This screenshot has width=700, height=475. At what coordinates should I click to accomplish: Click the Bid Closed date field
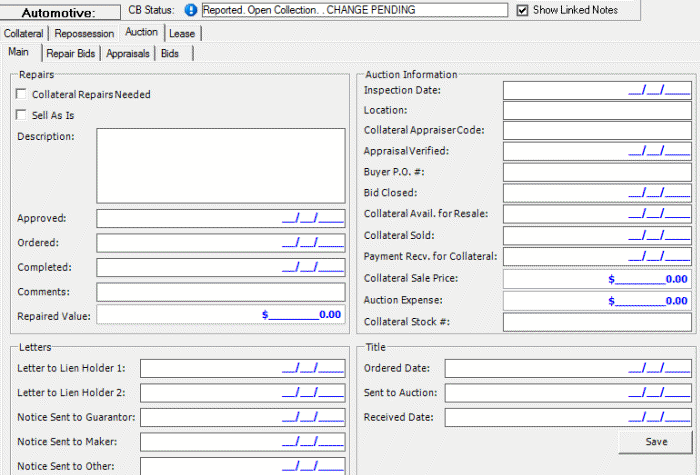point(597,193)
